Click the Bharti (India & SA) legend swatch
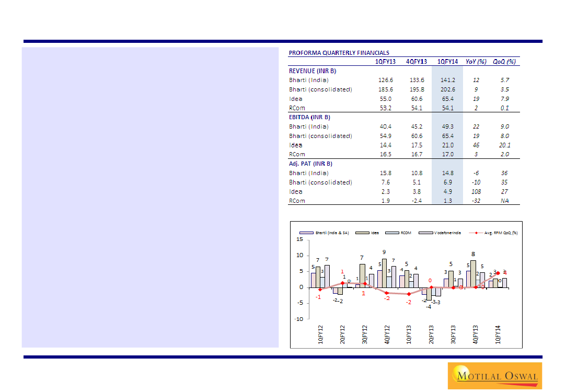 coord(305,232)
